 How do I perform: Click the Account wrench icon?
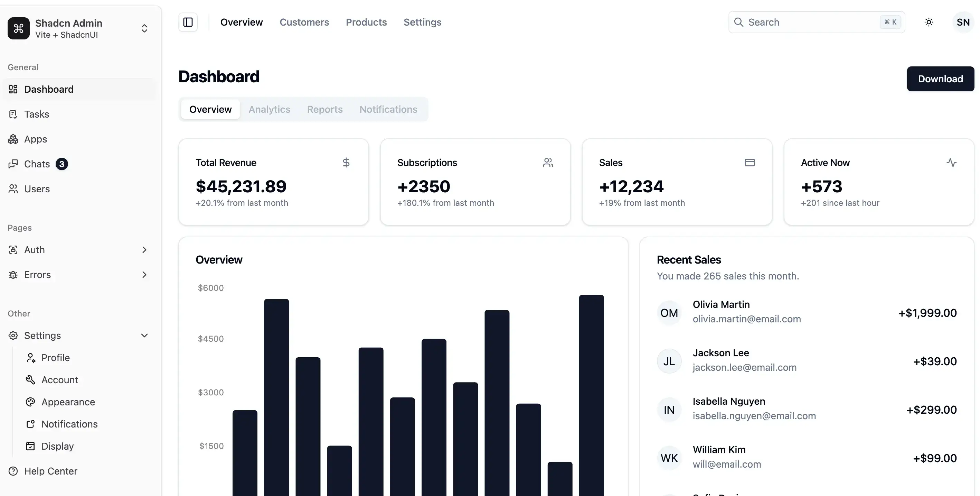click(30, 380)
